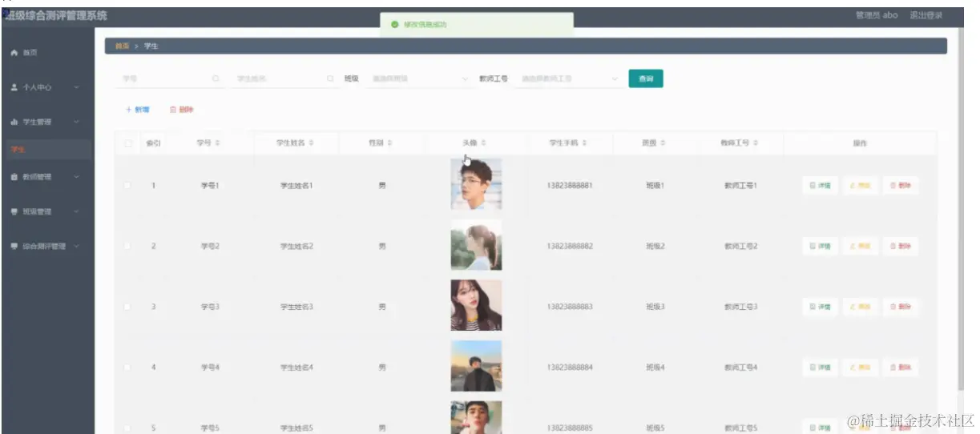Edit the row for 学号1
Viewport: 980px width, 434px height.
pyautogui.click(x=860, y=185)
